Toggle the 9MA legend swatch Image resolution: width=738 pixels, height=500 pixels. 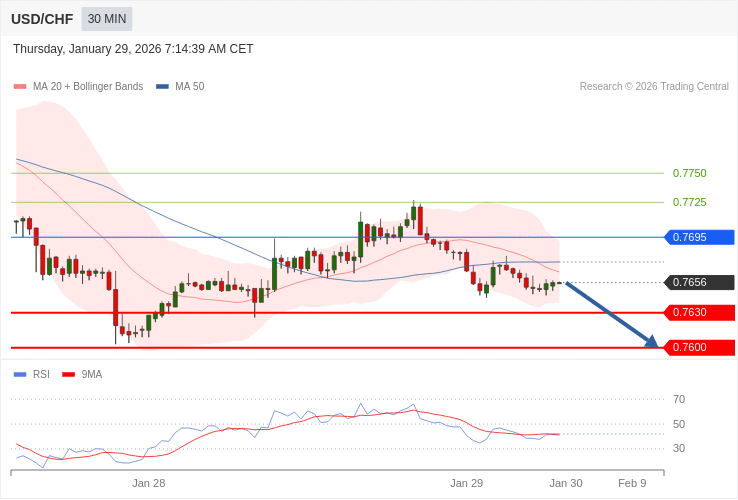69,375
